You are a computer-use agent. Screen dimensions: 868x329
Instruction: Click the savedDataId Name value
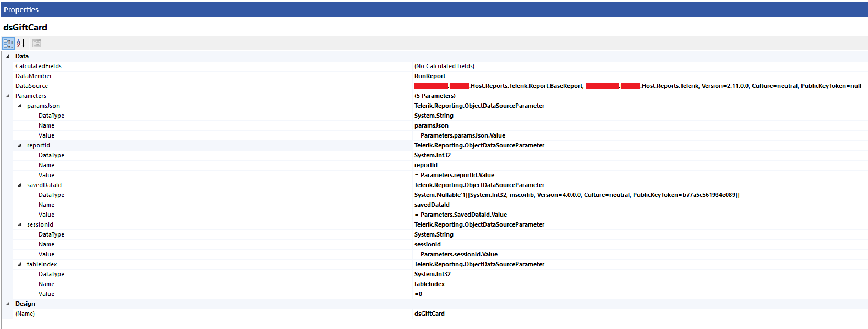(432, 205)
